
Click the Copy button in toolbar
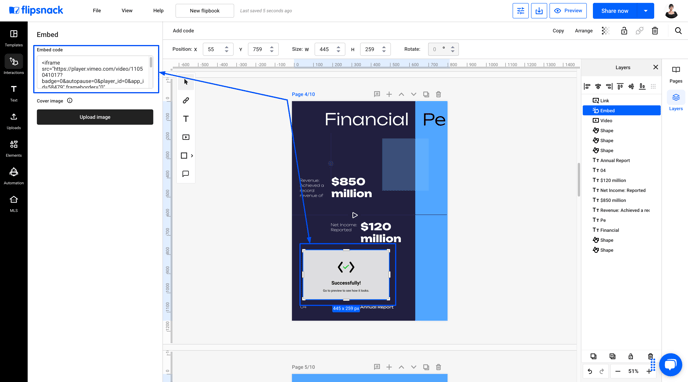click(558, 31)
